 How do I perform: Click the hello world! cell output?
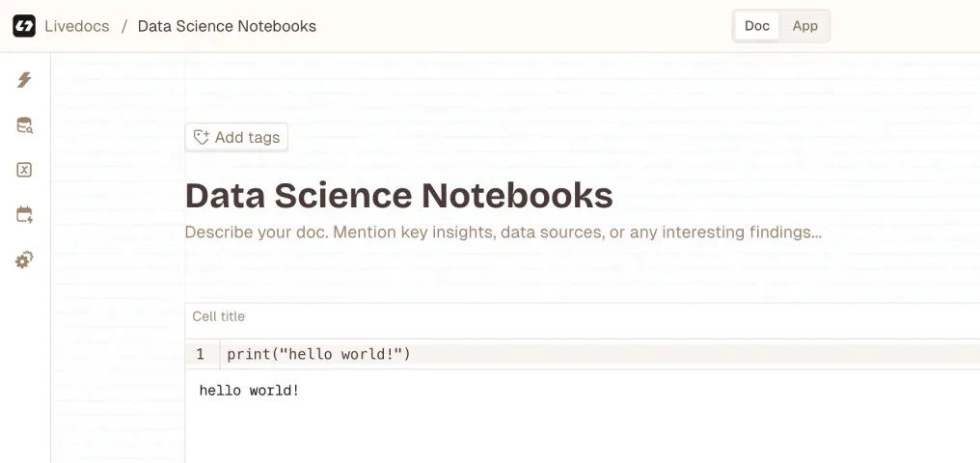coord(249,391)
